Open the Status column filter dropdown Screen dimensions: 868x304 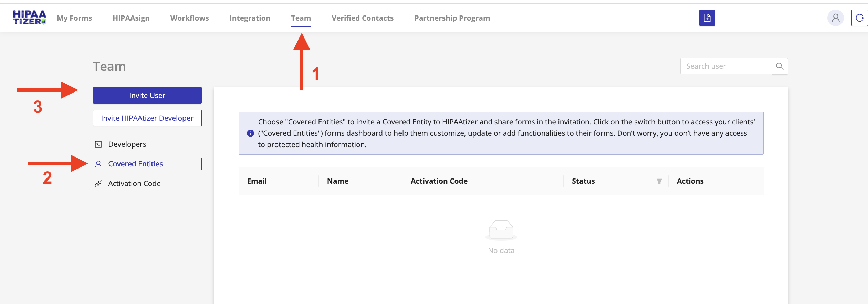(x=659, y=181)
